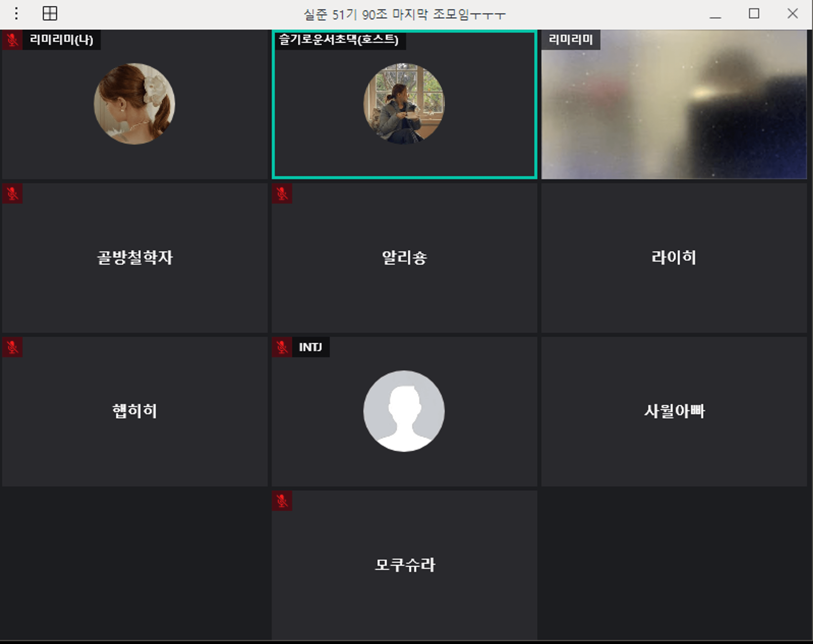813x644 pixels.
Task: Switch layout using the grid view icon
Action: click(50, 14)
